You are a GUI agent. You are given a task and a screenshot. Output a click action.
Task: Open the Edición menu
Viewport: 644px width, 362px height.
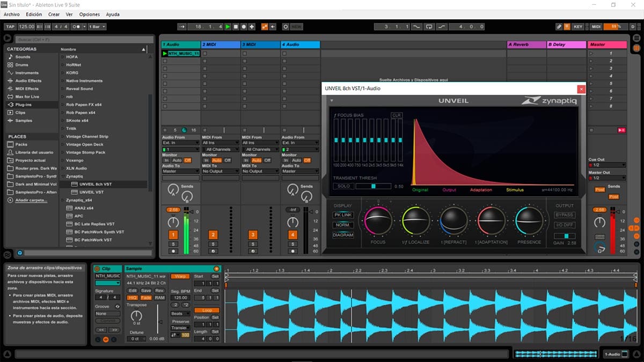[34, 14]
